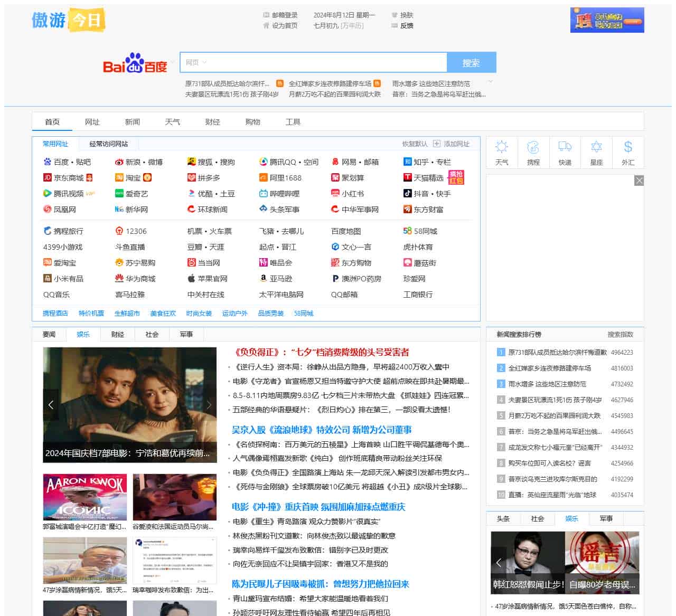Open the horoscope (星座) star icon

click(596, 147)
